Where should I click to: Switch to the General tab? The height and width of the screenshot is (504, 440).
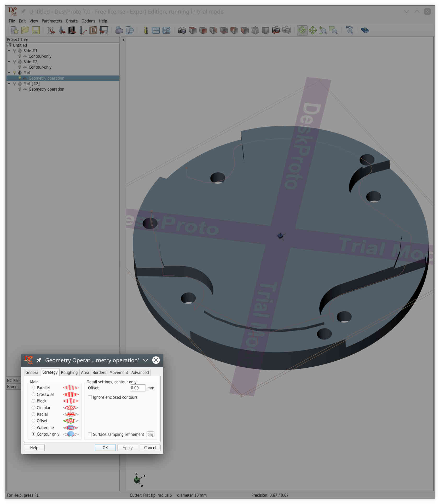(32, 372)
